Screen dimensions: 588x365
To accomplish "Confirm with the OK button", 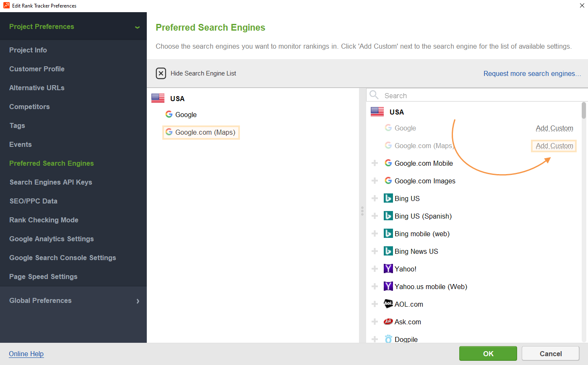I will (x=488, y=354).
